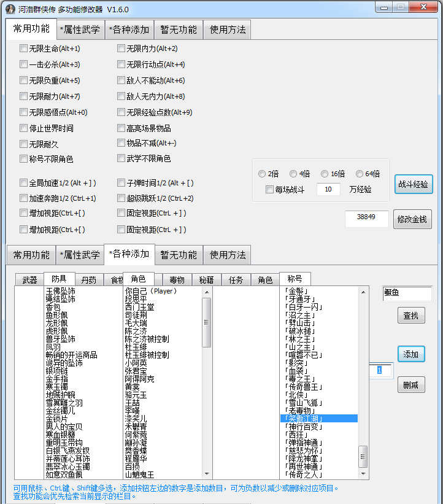Select the 「传奇之人」 title
This screenshot has height=504, width=443.
coord(304,475)
